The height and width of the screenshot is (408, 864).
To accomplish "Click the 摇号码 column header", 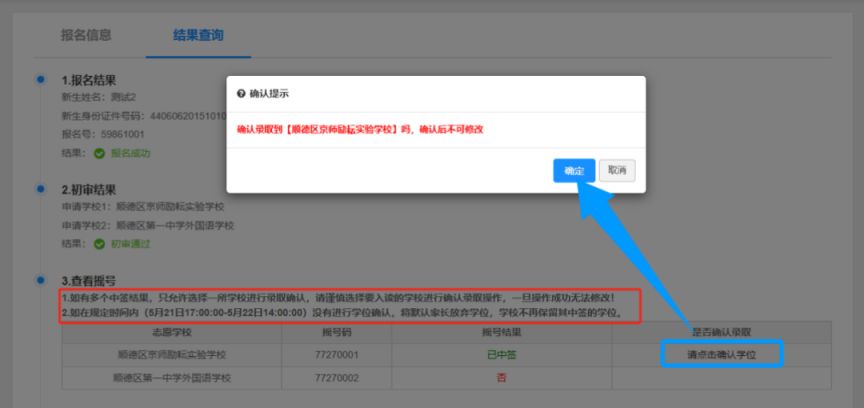I will click(336, 332).
